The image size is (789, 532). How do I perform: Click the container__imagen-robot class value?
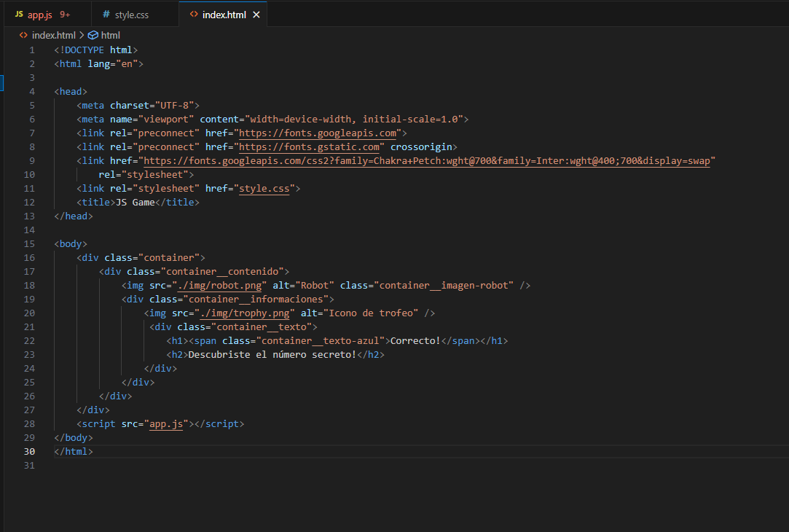pos(443,286)
